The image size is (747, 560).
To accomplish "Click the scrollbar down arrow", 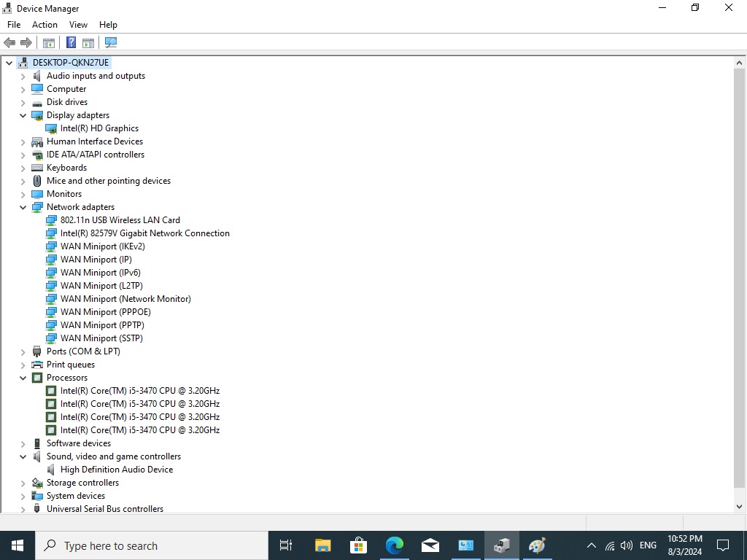I will pos(739,507).
